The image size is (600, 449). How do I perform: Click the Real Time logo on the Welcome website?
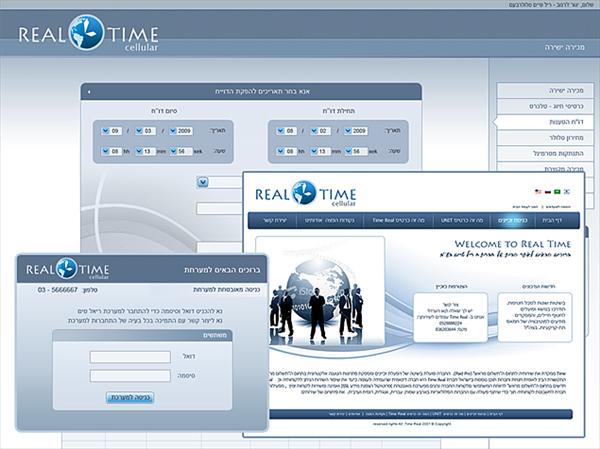coord(305,194)
